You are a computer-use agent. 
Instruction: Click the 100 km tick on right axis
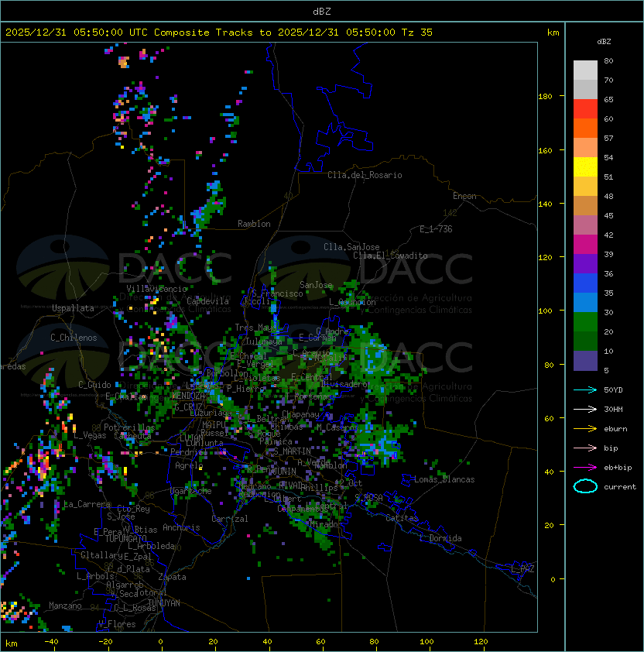coord(545,311)
